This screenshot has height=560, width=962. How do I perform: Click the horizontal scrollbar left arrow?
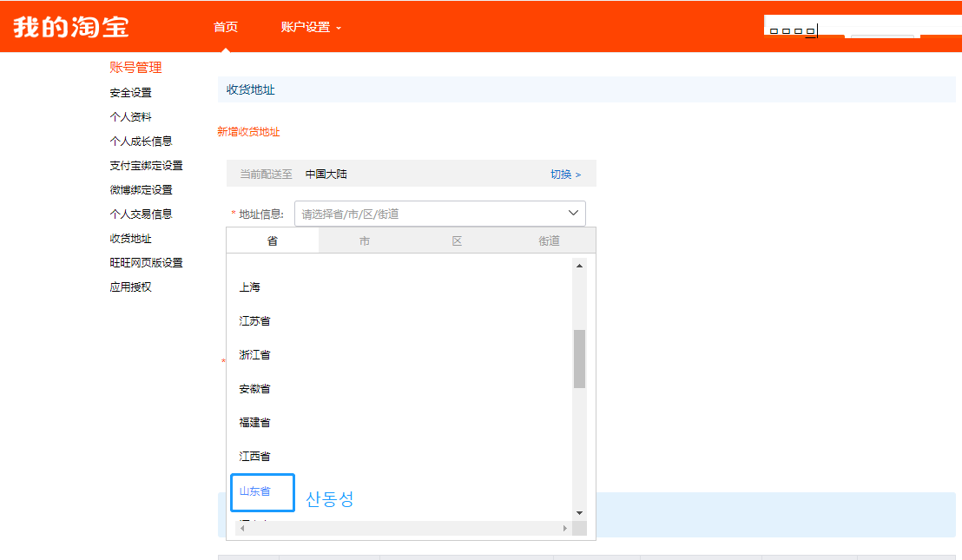243,528
